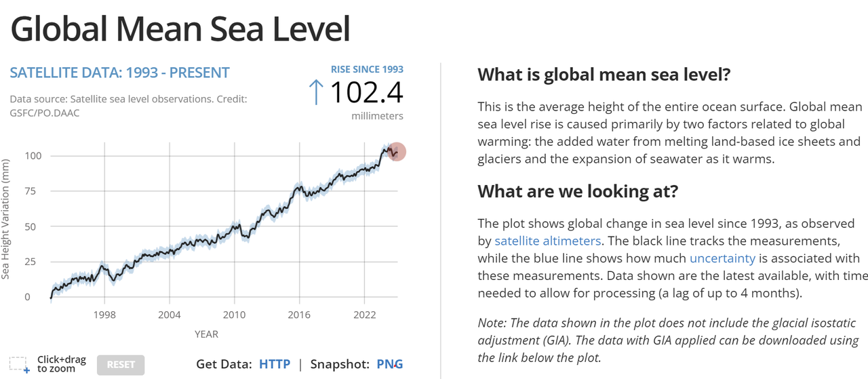Click the What are we looking at heading
Image resolution: width=868 pixels, height=379 pixels.
578,191
